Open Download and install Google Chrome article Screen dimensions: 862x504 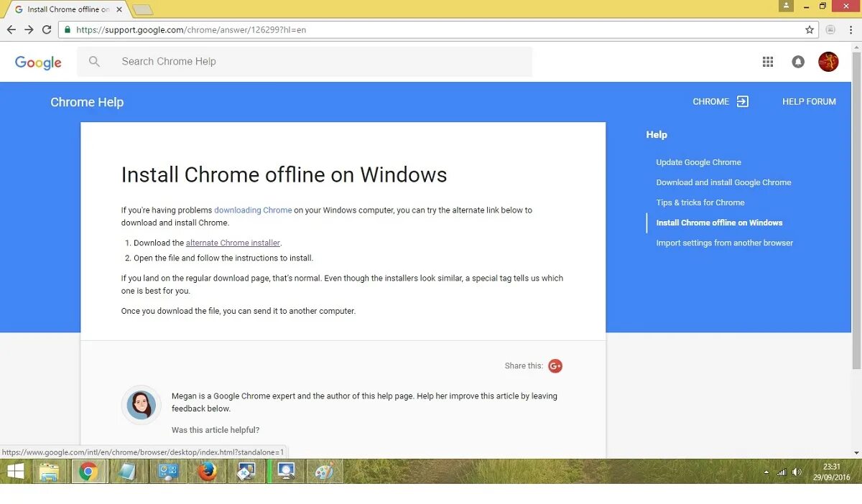tap(723, 182)
